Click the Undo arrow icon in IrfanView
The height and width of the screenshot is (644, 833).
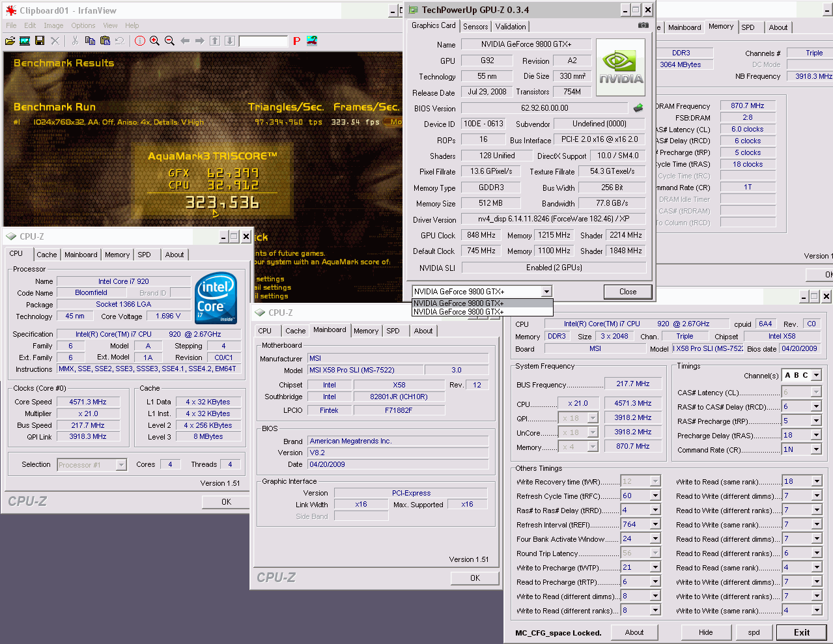(x=120, y=41)
